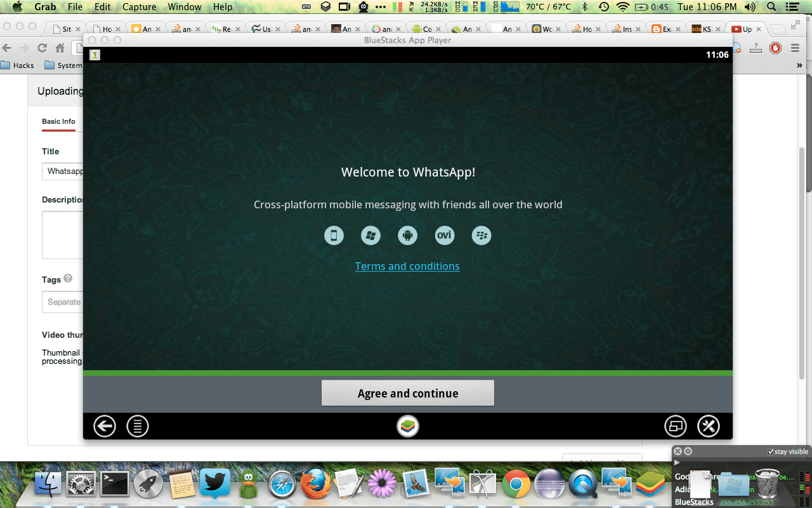
Task: Click the BlackBerry platform icon
Action: tap(481, 235)
